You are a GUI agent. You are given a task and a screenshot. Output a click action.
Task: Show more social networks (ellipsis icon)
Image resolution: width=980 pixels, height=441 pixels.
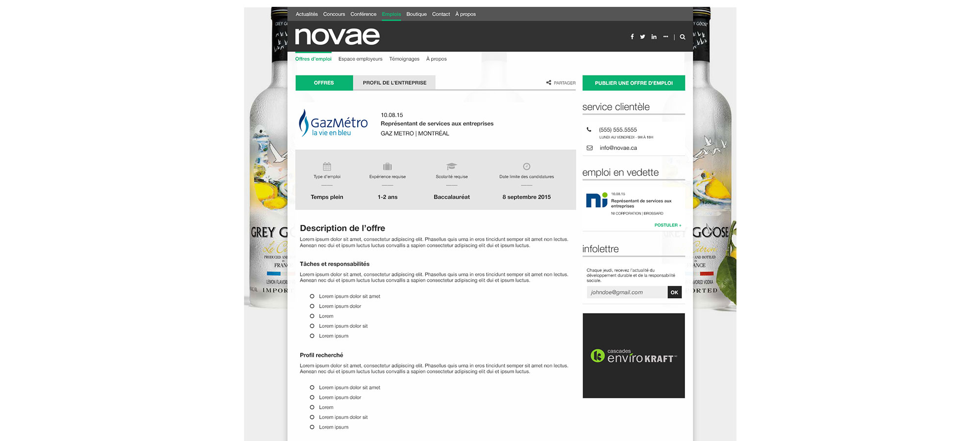click(665, 37)
